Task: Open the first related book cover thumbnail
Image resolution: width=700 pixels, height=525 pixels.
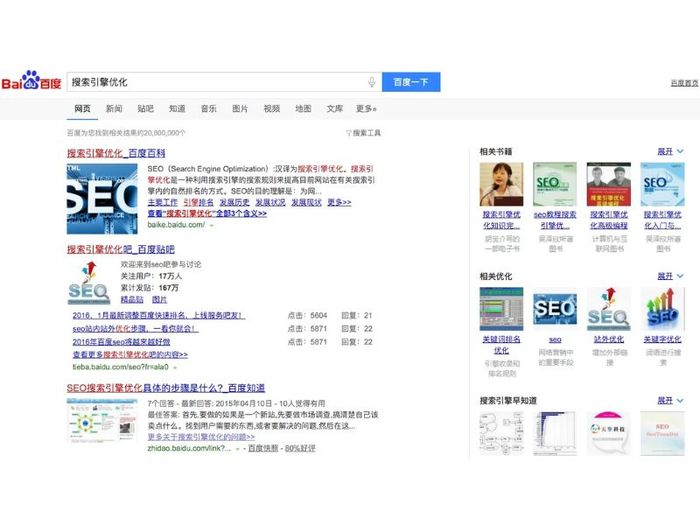Action: coord(501,185)
